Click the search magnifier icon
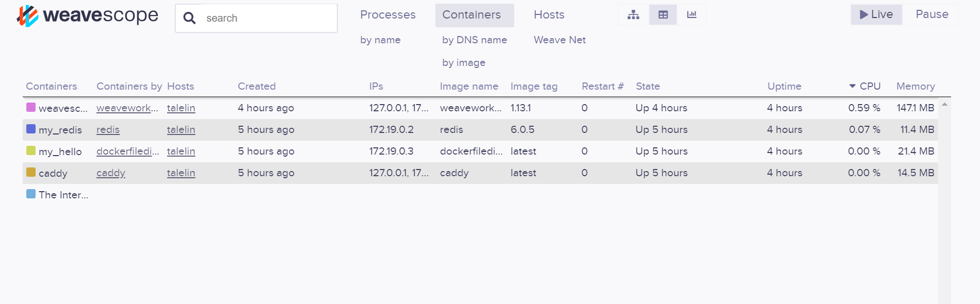The height and width of the screenshot is (304, 980). tap(189, 18)
